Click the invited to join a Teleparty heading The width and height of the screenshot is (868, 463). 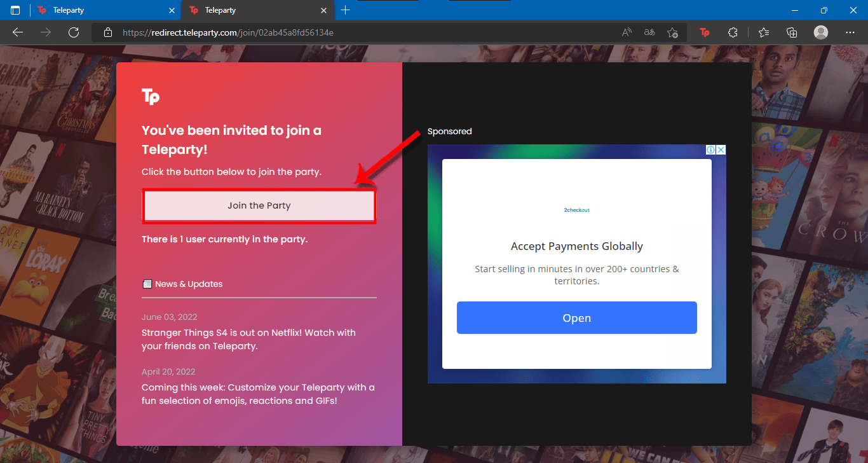(x=231, y=140)
